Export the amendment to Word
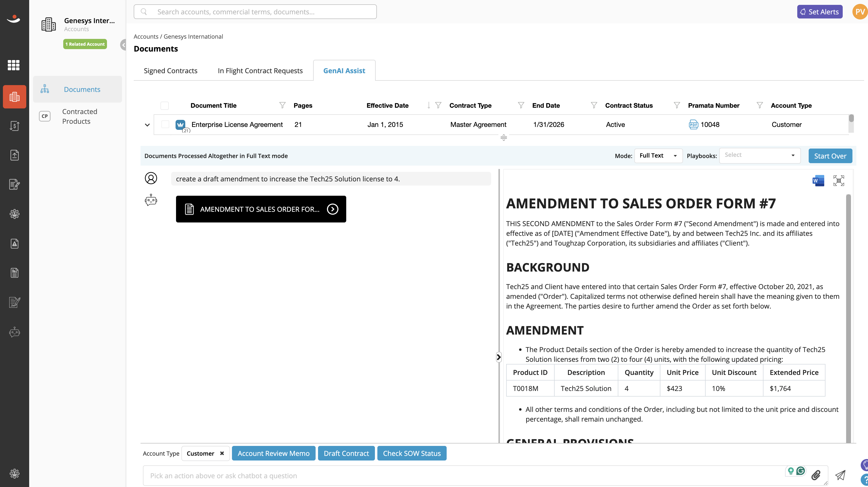The image size is (868, 487). tap(818, 181)
